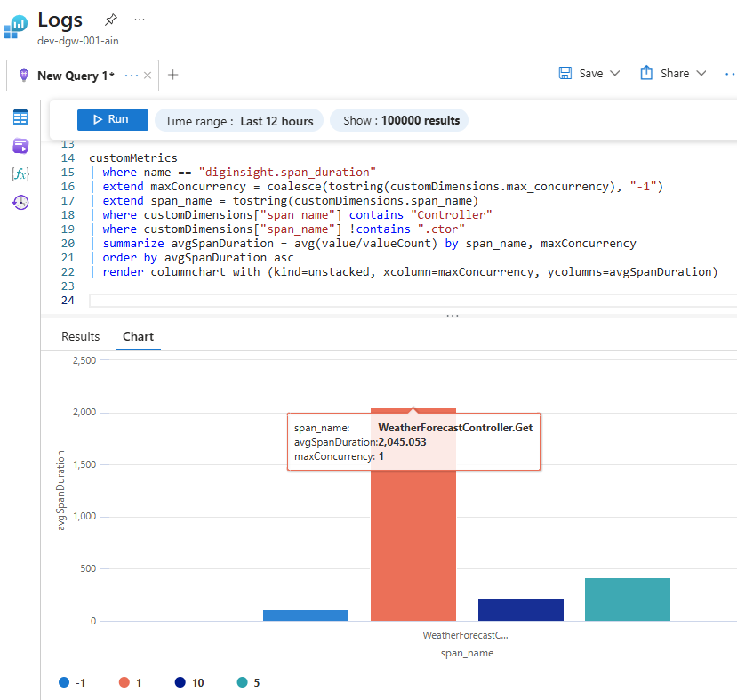Image resolution: width=737 pixels, height=700 pixels.
Task: Pin the Logs page
Action: (110, 20)
